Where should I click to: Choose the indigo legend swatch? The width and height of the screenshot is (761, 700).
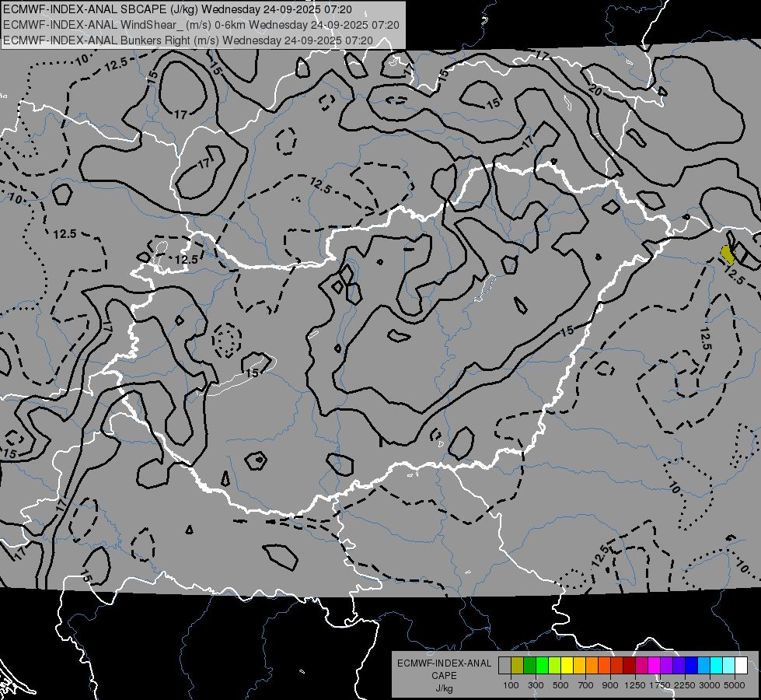(679, 665)
